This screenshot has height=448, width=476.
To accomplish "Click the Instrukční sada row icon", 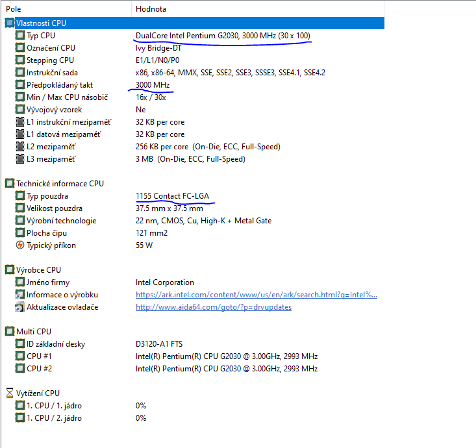I will [20, 73].
